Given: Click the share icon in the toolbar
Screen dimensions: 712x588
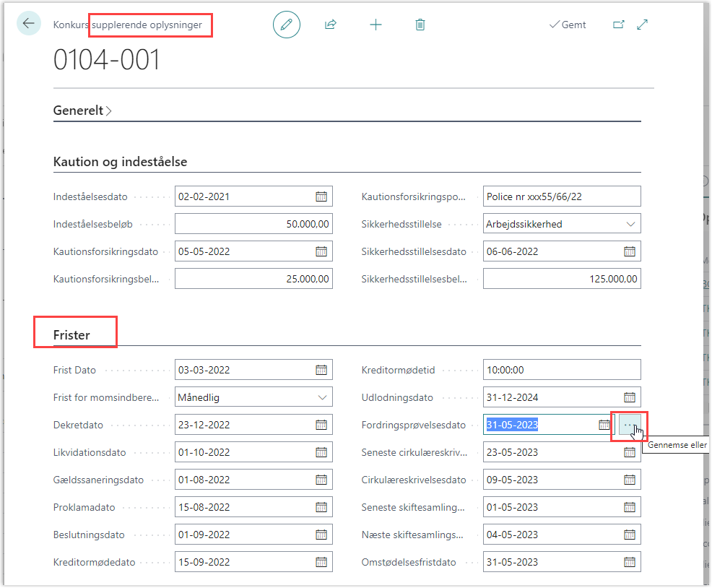Looking at the screenshot, I should tap(331, 25).
